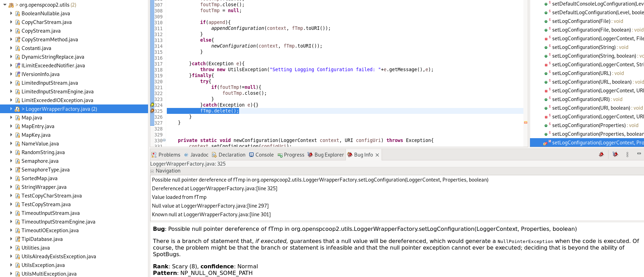Select UtilsMultiException.java in the tree
Viewport: 644px width, 277px height.
49,274
